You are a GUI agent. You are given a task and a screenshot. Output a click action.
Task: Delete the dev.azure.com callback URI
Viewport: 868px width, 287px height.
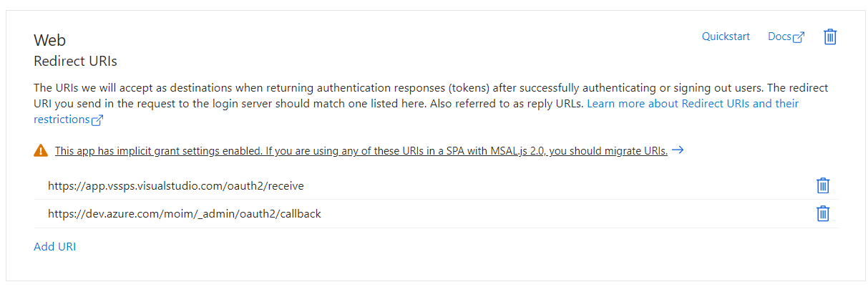pos(823,213)
